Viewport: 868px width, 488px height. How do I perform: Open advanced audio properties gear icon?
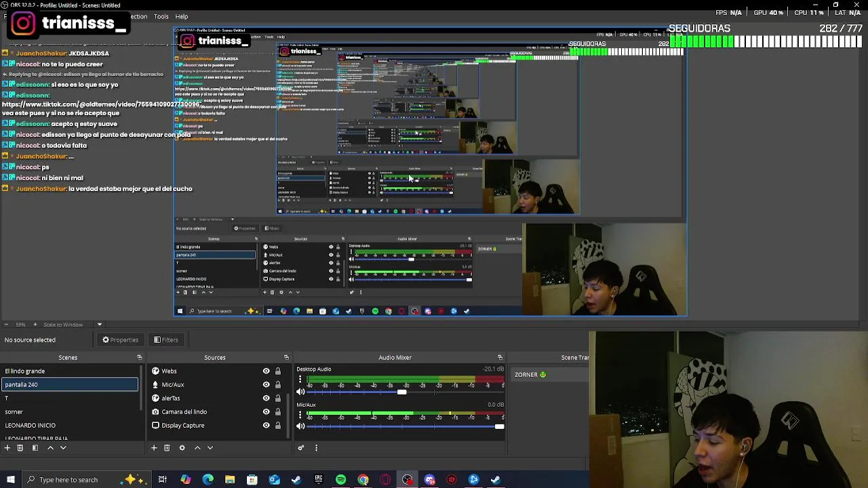point(301,447)
